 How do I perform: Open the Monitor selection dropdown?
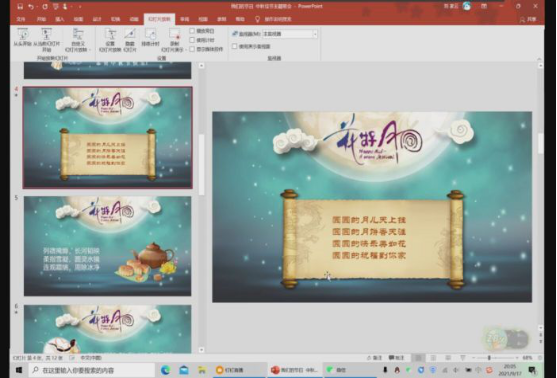pyautogui.click(x=290, y=34)
